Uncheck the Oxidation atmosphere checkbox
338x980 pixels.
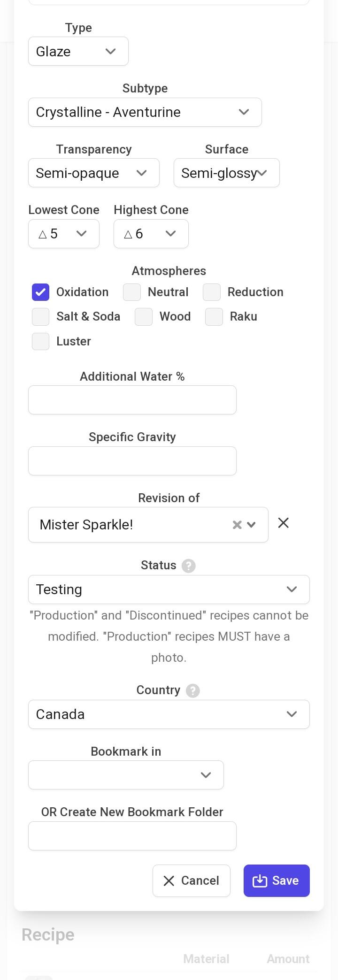[x=41, y=292]
